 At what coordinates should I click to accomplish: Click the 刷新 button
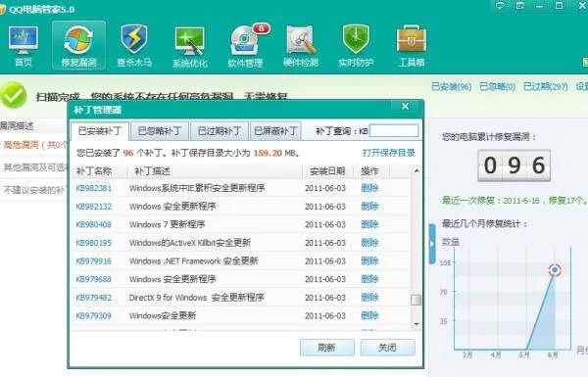click(x=326, y=348)
